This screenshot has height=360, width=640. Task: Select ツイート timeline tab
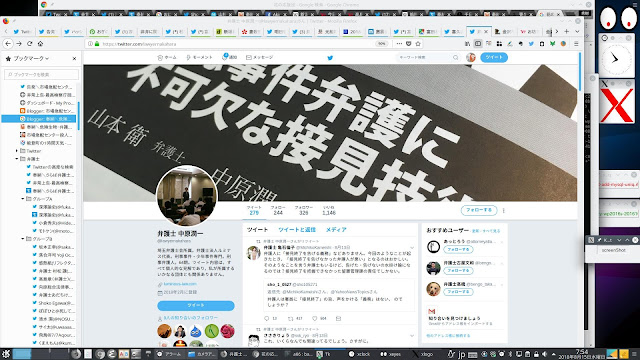click(257, 230)
